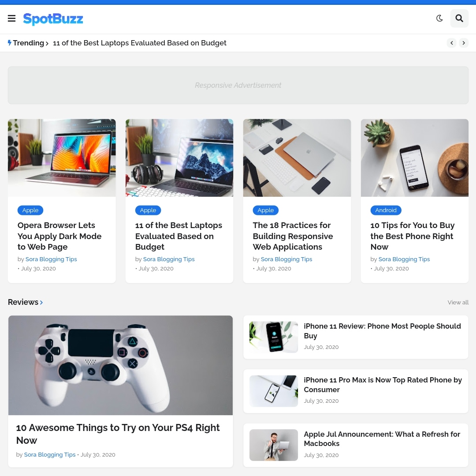Show next trending item
Viewport: 476px width, 476px height.
click(x=463, y=43)
